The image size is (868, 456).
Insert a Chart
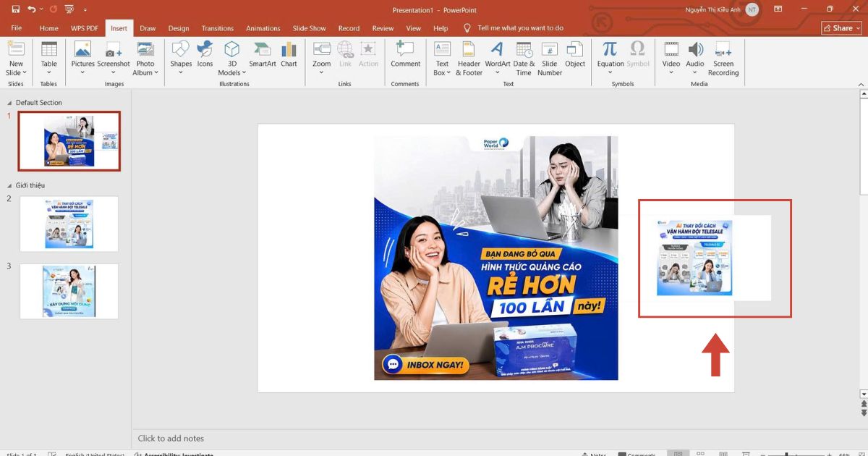[289, 54]
